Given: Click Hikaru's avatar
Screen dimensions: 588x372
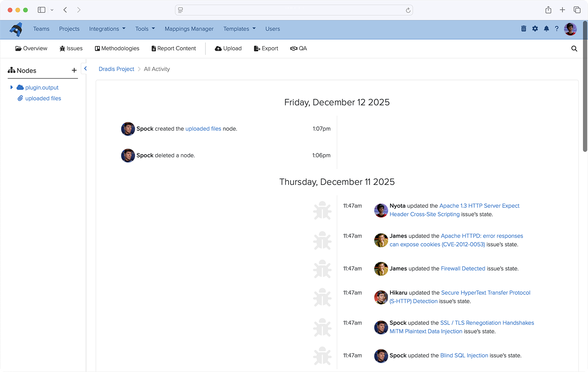Looking at the screenshot, I should pos(381,297).
